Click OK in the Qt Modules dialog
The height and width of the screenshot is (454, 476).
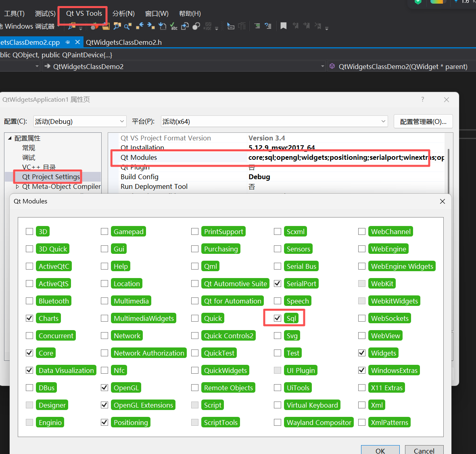click(380, 450)
